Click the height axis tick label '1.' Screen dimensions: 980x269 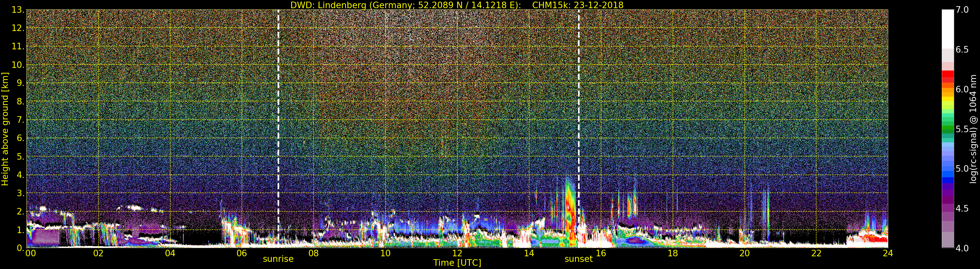(x=20, y=230)
